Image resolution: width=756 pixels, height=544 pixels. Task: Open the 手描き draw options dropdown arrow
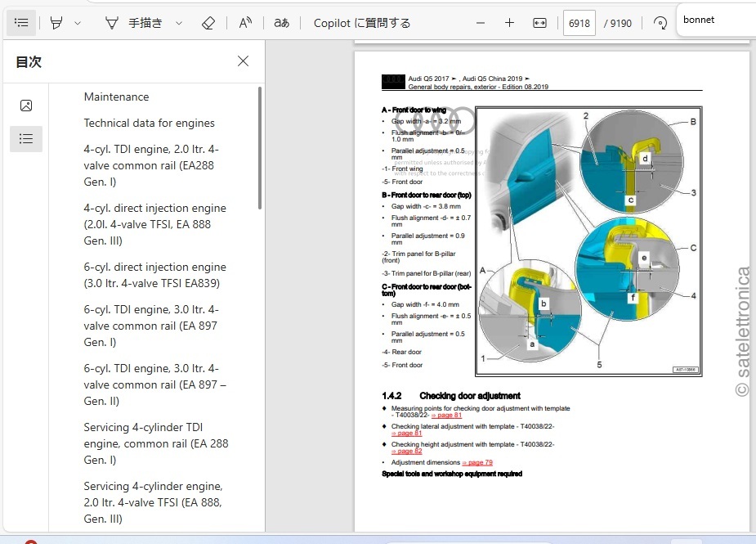tap(179, 23)
